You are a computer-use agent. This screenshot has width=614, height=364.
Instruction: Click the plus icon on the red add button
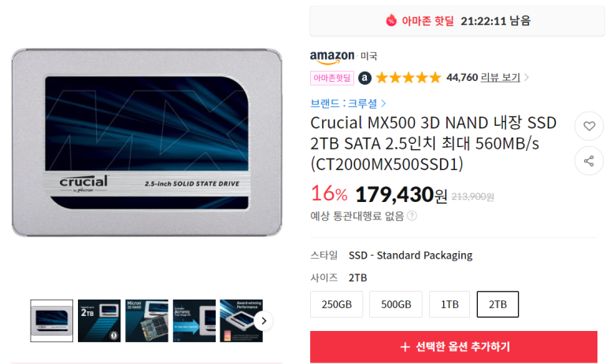click(x=405, y=347)
